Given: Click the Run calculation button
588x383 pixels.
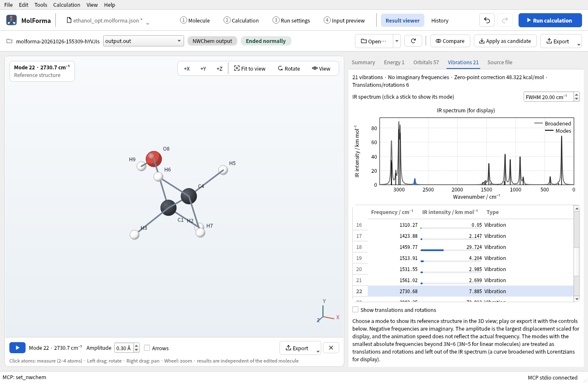Looking at the screenshot, I should point(550,20).
